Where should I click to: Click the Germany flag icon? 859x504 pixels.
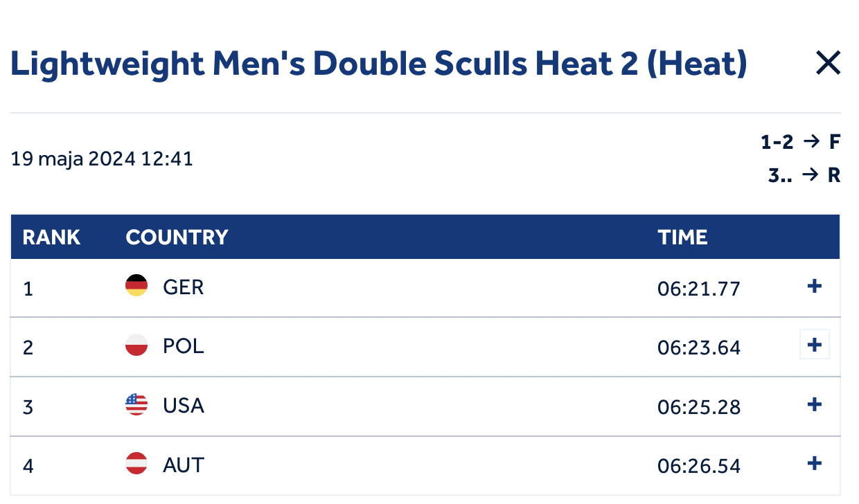(136, 286)
